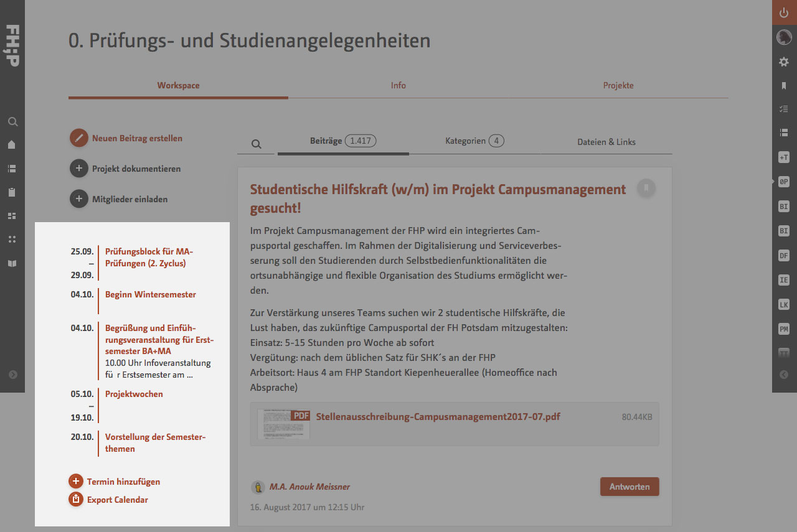Open the Beginn Wintersemester calendar entry
Screen dimensions: 797x532
[x=151, y=294]
